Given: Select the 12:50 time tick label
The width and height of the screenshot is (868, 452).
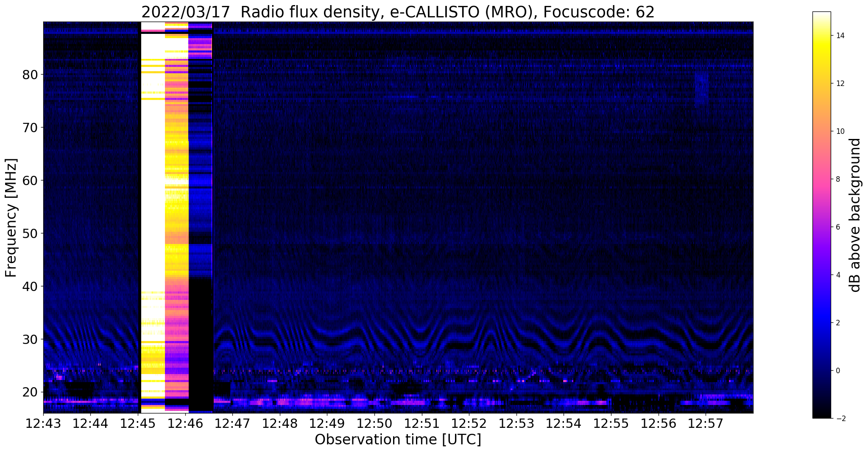Looking at the screenshot, I should click(374, 423).
